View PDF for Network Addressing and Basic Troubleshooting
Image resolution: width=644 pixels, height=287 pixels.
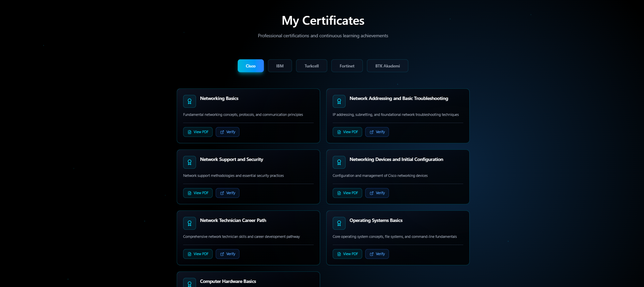click(x=347, y=132)
